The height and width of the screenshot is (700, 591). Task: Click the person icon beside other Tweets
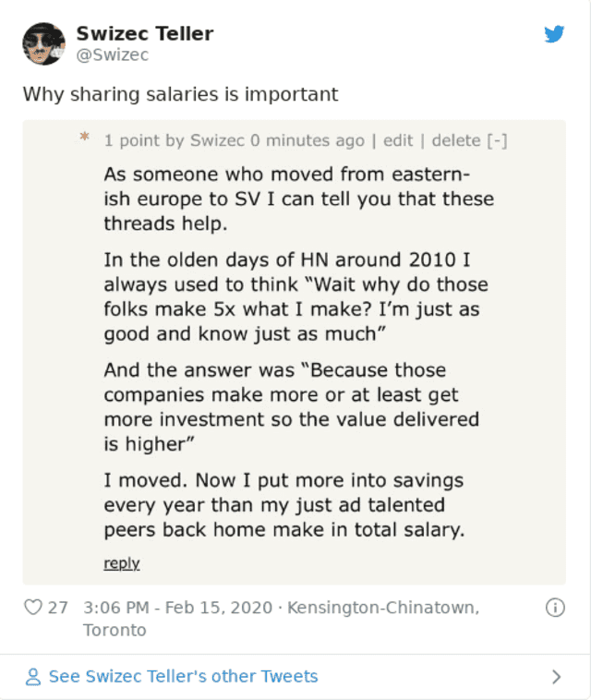33,677
